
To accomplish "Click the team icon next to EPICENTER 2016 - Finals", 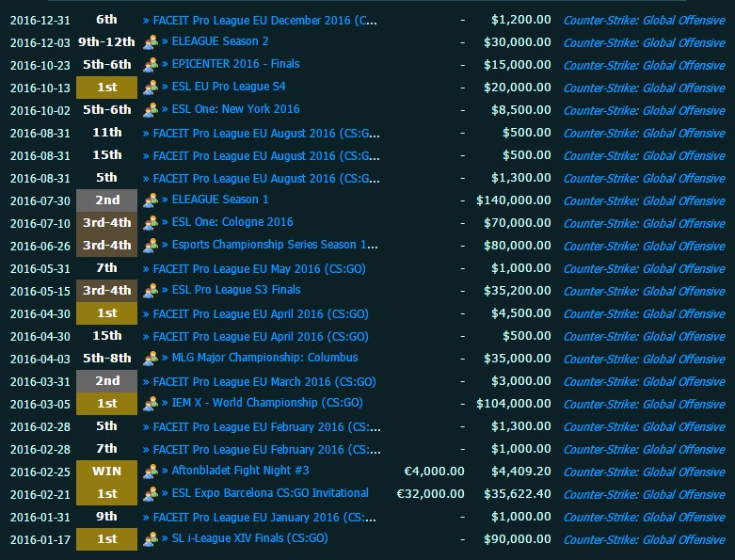I will 151,65.
